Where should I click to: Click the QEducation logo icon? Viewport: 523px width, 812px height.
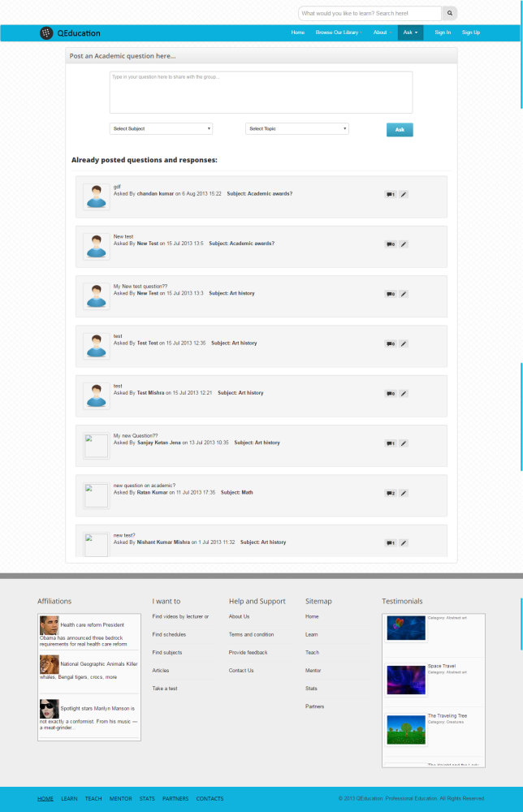tap(46, 33)
